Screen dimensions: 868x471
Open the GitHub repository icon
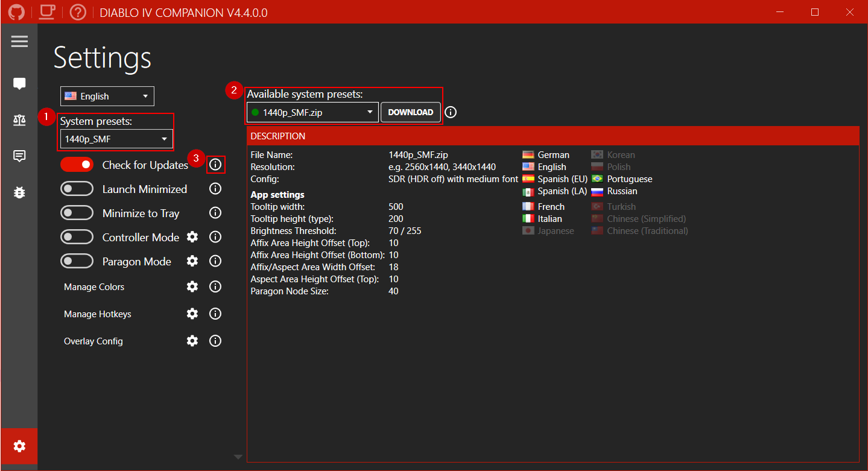pyautogui.click(x=17, y=12)
